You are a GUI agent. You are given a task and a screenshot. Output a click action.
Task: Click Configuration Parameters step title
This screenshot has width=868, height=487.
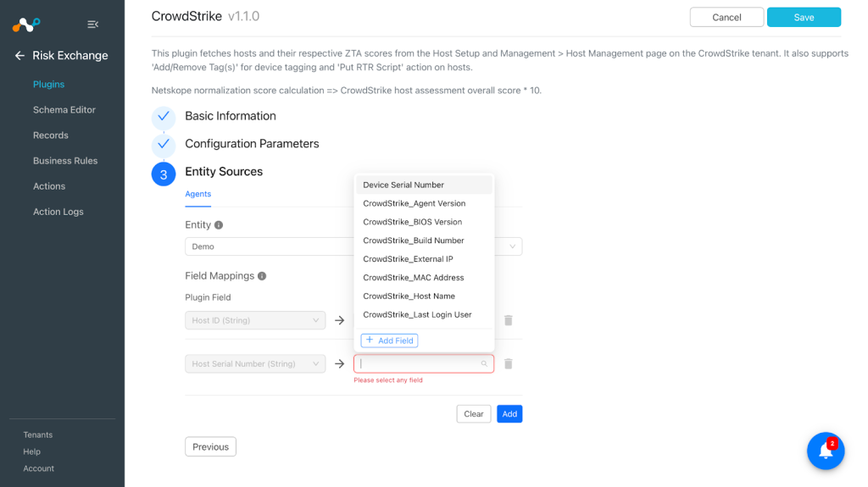coord(252,144)
